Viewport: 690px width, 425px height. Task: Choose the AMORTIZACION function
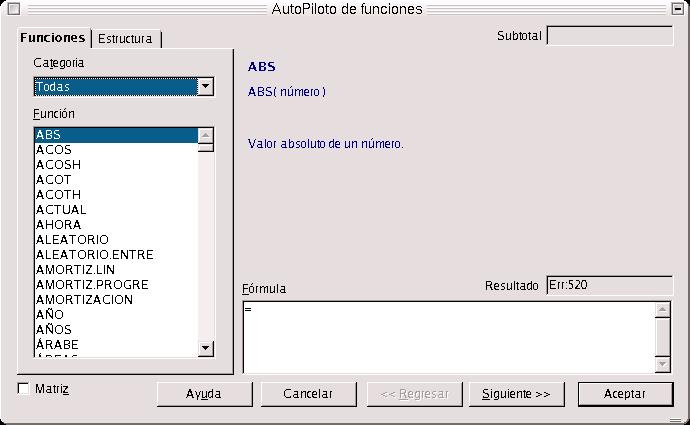pyautogui.click(x=84, y=300)
